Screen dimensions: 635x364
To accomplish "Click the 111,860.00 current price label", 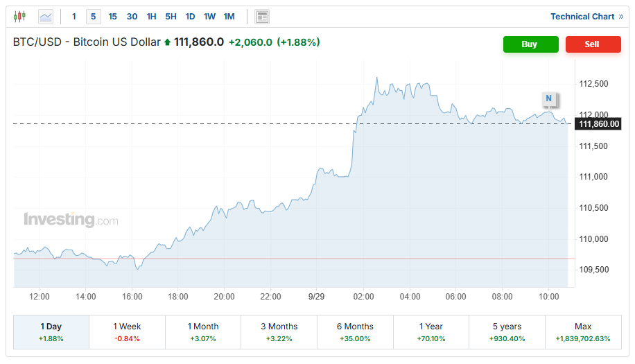I will click(x=598, y=124).
